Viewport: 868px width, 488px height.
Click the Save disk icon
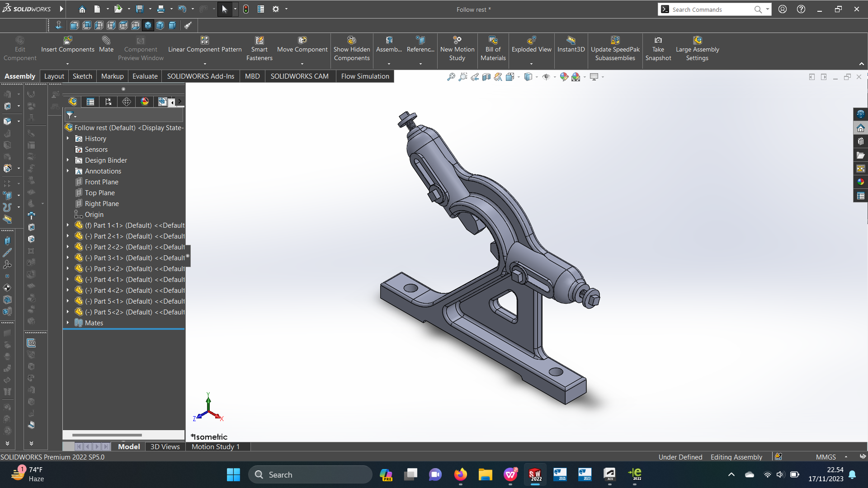tap(139, 9)
